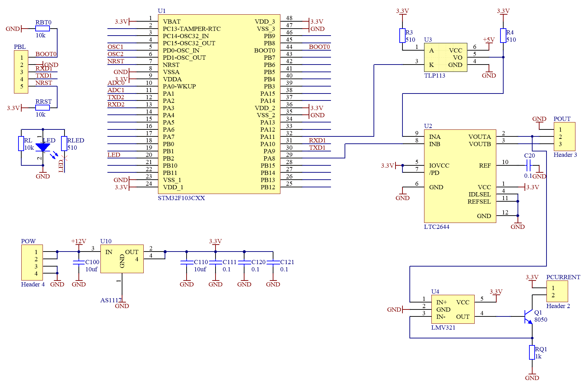
Task: Select the RRST resistor symbol
Action: [43, 108]
